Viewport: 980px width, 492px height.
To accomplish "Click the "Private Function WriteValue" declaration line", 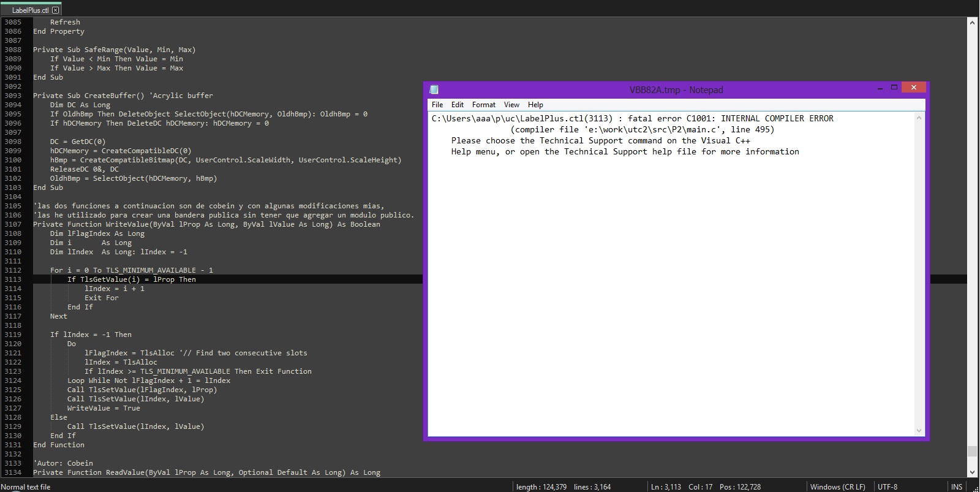I will [206, 224].
